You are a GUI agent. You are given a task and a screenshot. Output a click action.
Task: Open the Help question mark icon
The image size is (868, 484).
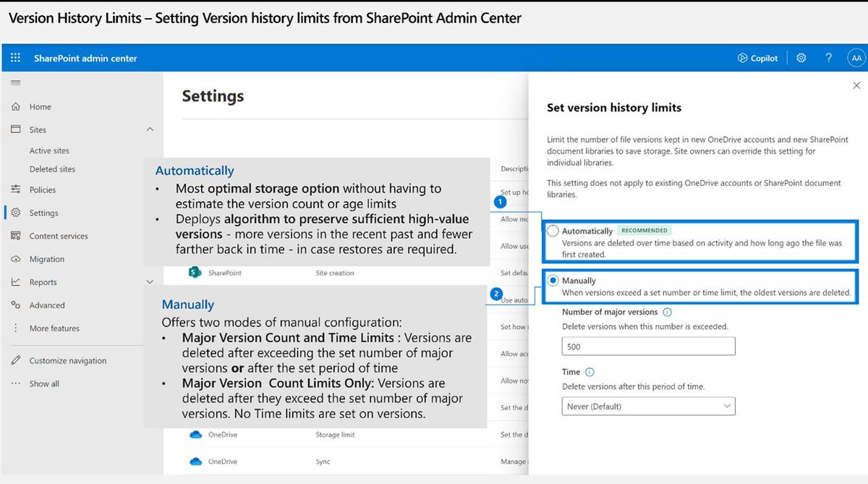coord(829,58)
